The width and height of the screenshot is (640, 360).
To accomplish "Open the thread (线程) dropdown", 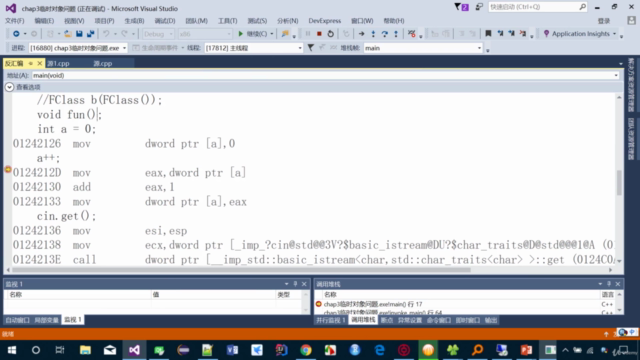I will click(x=300, y=48).
